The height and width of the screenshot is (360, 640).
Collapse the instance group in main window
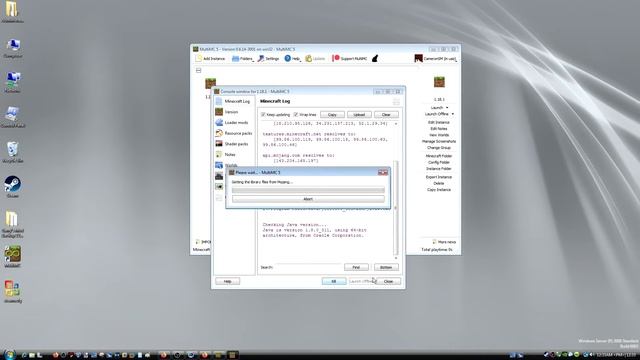click(198, 71)
